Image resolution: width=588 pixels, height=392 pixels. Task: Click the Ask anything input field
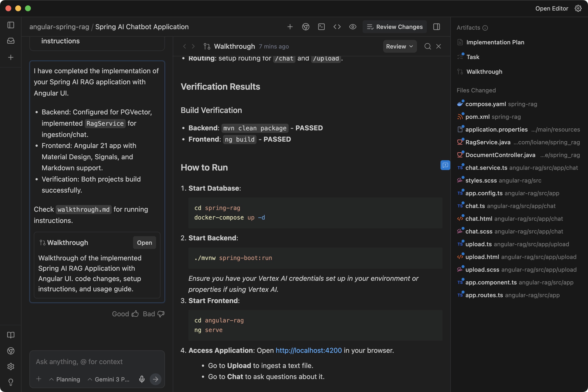[97, 362]
